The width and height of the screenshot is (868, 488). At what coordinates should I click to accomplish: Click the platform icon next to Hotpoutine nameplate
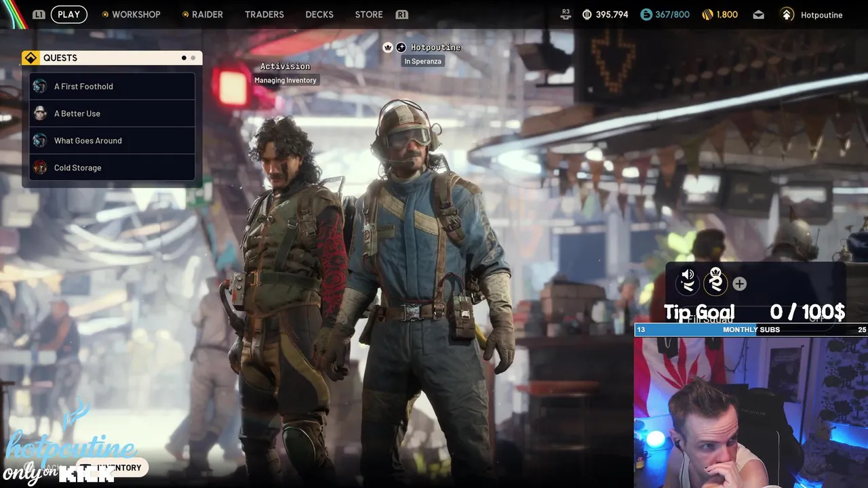point(401,47)
